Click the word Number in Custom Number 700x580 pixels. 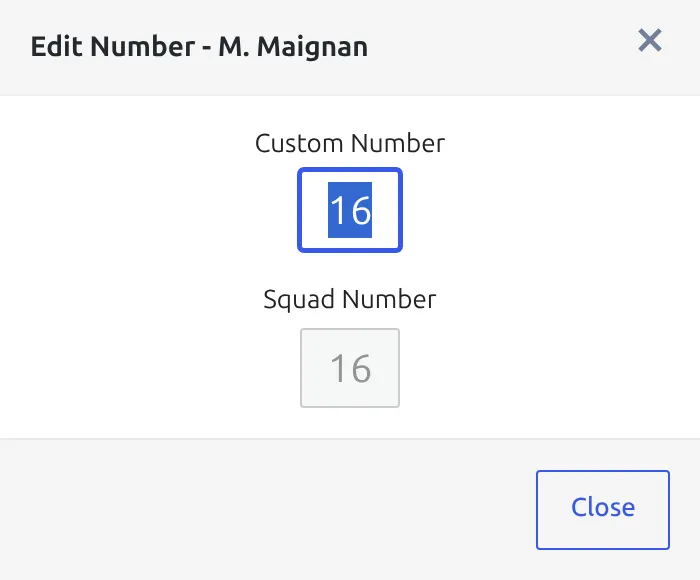tap(398, 143)
